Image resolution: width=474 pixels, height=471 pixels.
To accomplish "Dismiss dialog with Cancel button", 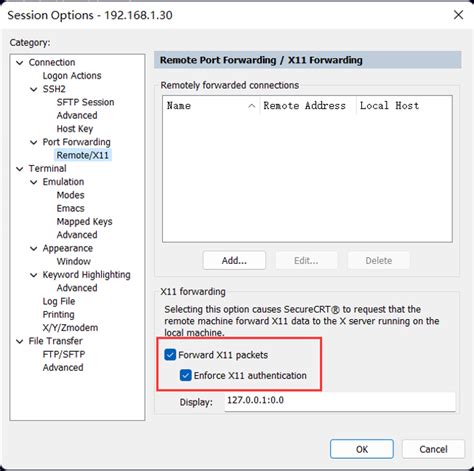I will point(433,449).
